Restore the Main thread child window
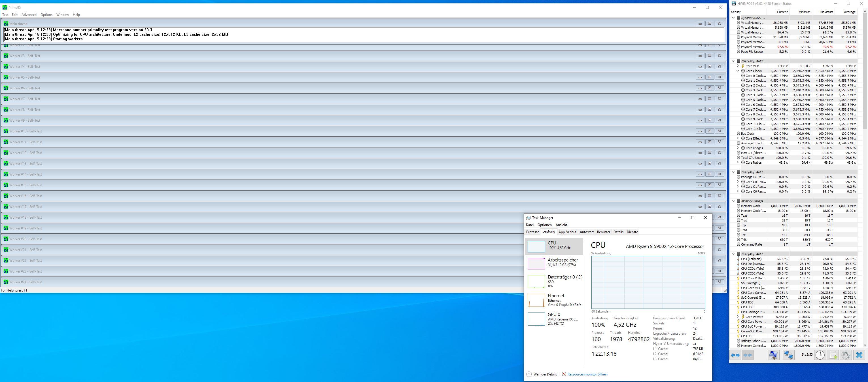The width and height of the screenshot is (868, 382). pyautogui.click(x=709, y=24)
